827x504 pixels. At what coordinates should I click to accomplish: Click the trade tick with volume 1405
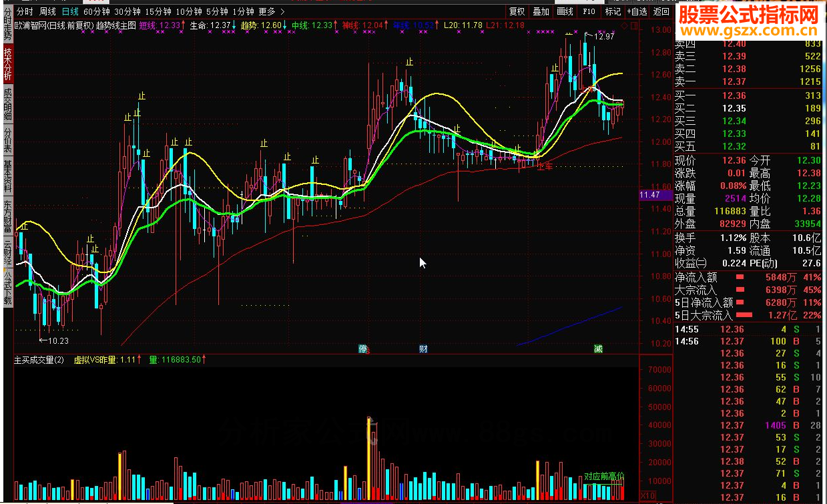point(748,425)
